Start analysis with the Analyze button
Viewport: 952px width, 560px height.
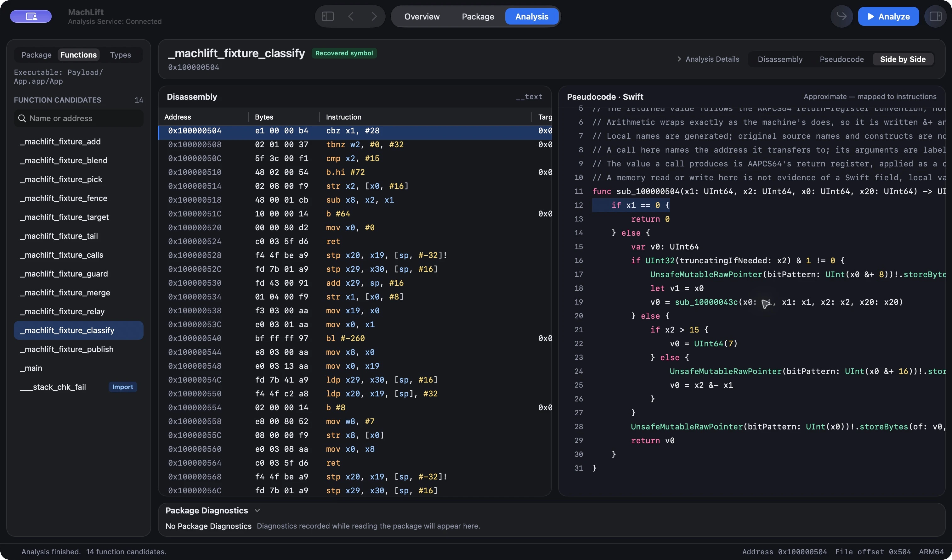(x=888, y=16)
